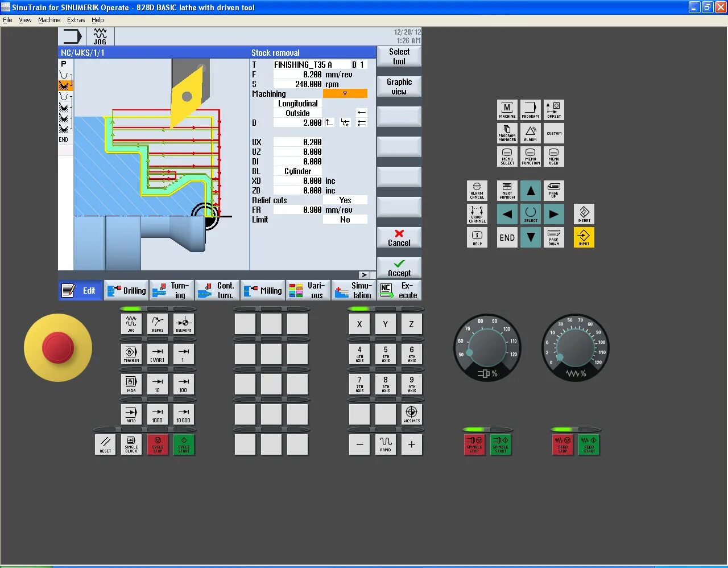
Task: Click the Graphic view softkey
Action: pyautogui.click(x=399, y=87)
